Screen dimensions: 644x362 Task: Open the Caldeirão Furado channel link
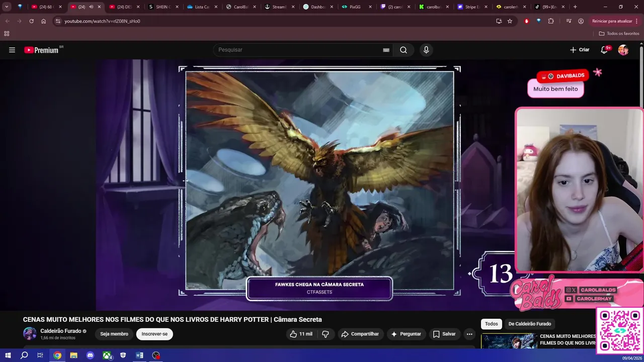click(60, 331)
